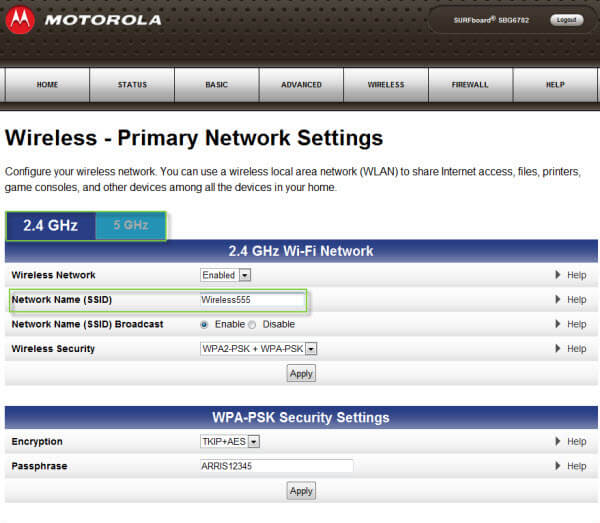600x523 pixels.
Task: Click Help arrow for Network Name (SSID) row
Action: pyautogui.click(x=558, y=300)
